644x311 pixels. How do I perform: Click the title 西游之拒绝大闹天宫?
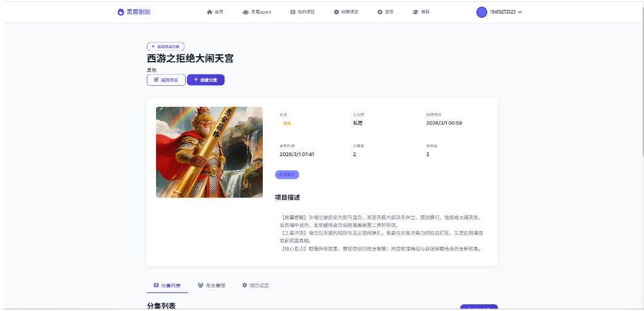click(x=190, y=59)
